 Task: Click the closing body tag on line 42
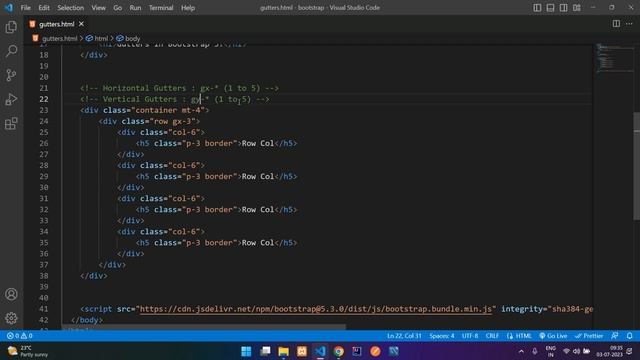(x=87, y=320)
